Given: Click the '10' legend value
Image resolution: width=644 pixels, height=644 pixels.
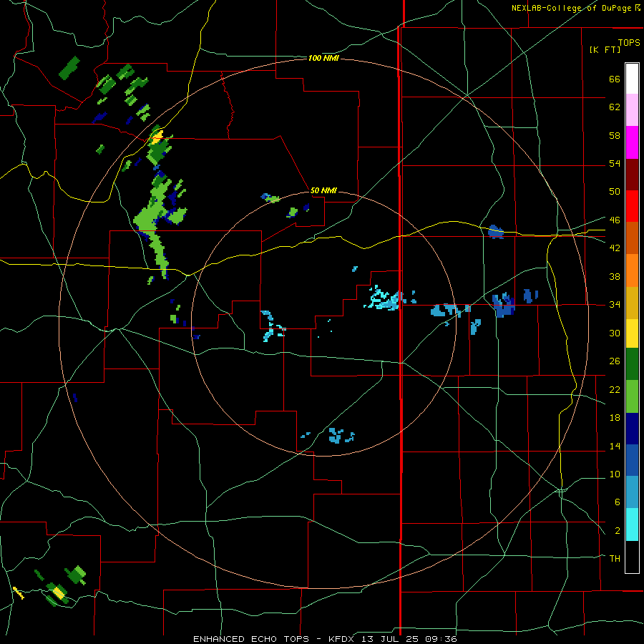Looking at the screenshot, I should pos(615,474).
